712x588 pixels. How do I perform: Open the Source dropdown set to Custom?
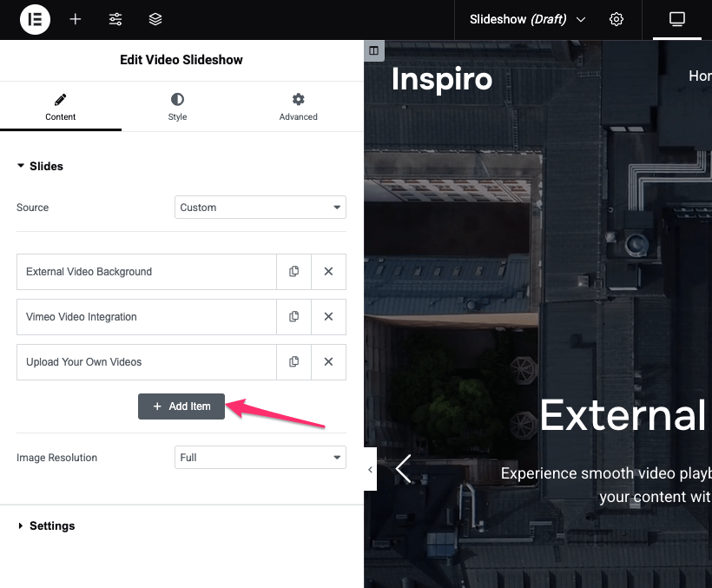tap(260, 208)
